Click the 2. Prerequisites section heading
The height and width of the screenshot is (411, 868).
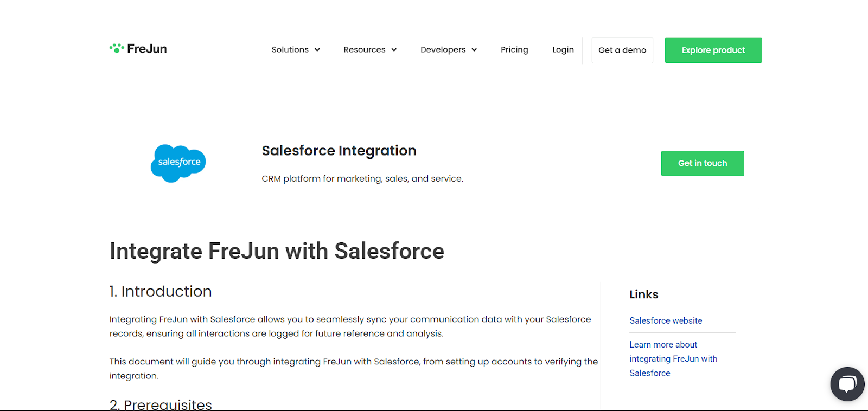tap(161, 404)
